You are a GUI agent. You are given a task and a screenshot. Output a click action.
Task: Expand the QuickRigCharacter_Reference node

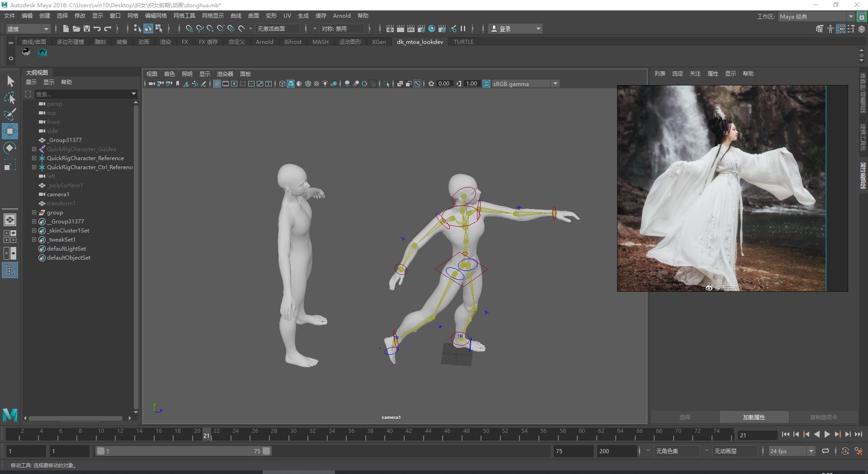pos(34,158)
